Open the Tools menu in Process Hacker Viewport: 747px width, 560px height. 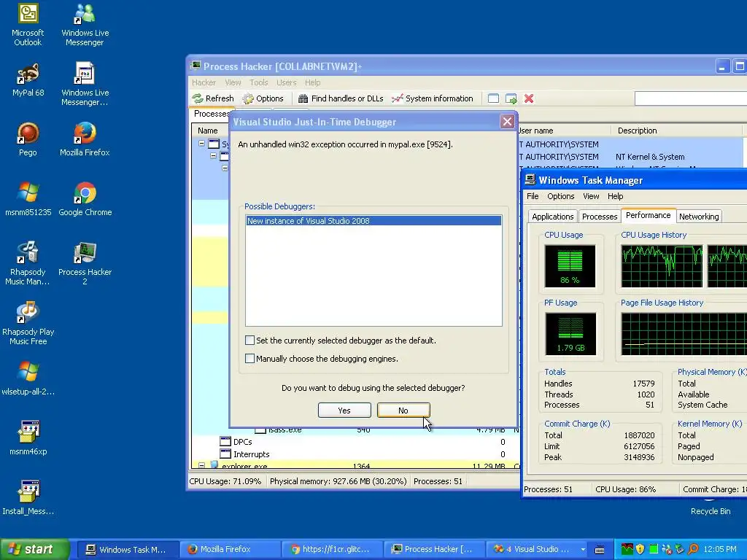(x=259, y=82)
